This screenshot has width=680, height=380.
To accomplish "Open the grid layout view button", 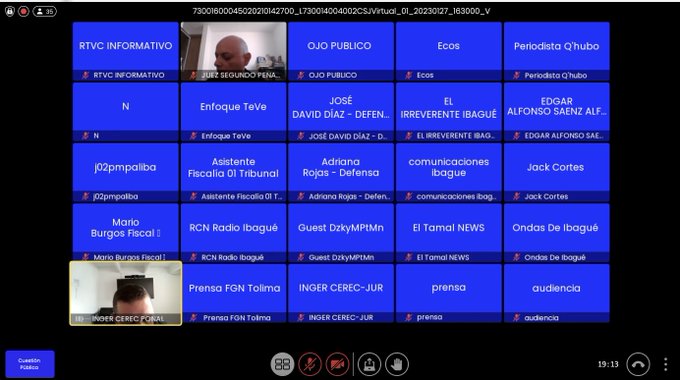I will (282, 364).
